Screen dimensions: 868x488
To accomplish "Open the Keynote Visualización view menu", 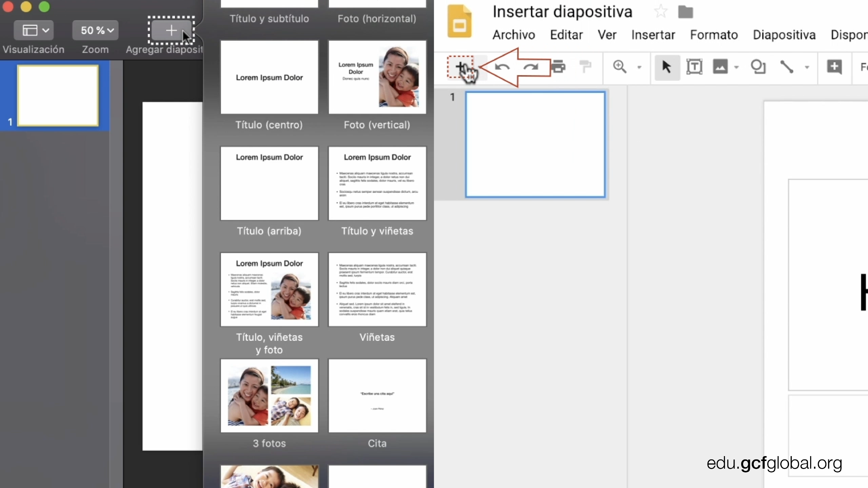I will pos(34,30).
